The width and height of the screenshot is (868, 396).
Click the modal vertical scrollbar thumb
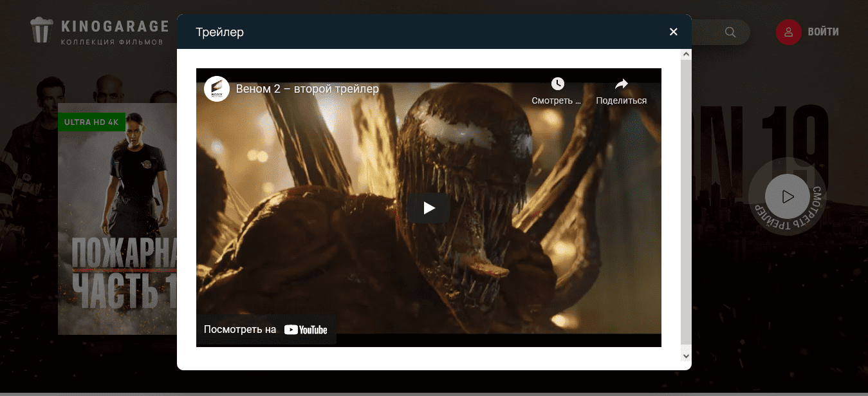click(686, 202)
